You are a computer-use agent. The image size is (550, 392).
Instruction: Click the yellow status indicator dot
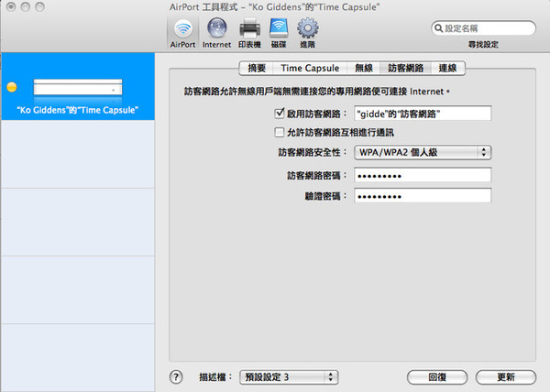click(x=12, y=87)
